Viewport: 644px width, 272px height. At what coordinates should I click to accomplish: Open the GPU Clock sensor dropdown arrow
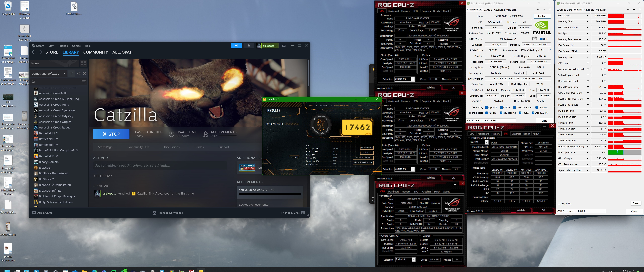click(588, 15)
